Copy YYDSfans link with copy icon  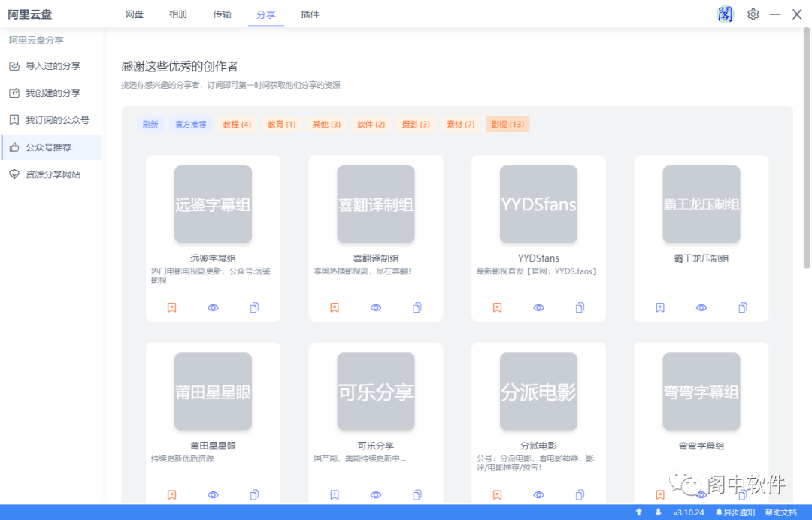[x=580, y=307]
